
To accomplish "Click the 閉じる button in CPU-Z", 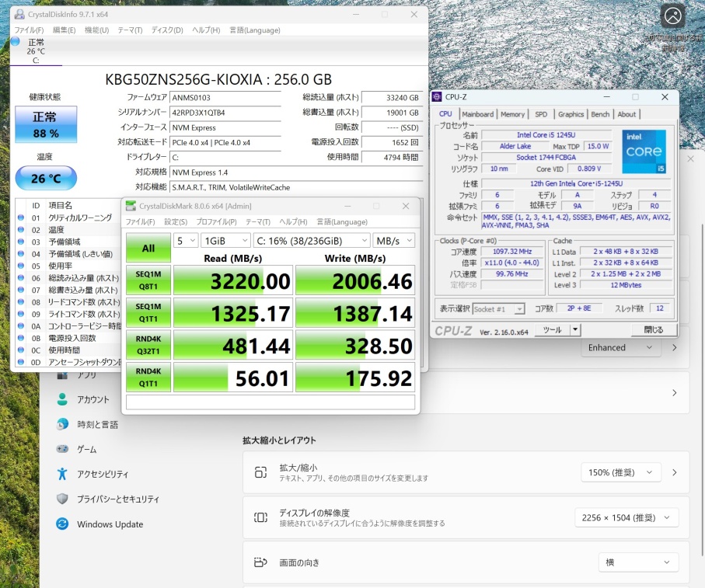I will (654, 329).
